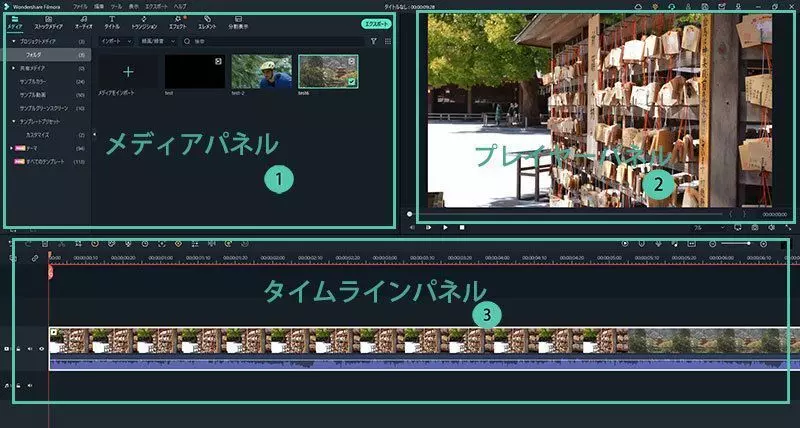Click the オーディオ audio tab icon
800x428 pixels.
(x=83, y=22)
